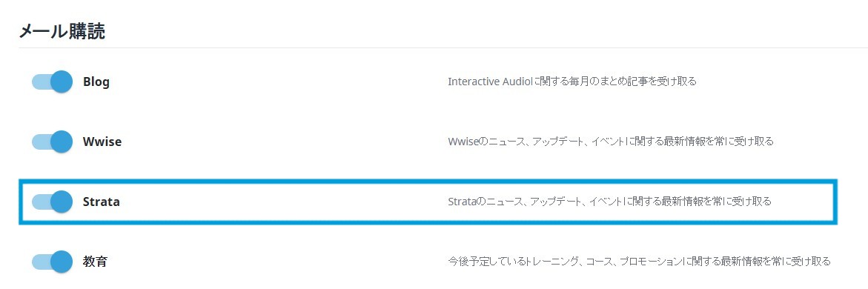Click the round knob on Blog toggle

(62, 82)
